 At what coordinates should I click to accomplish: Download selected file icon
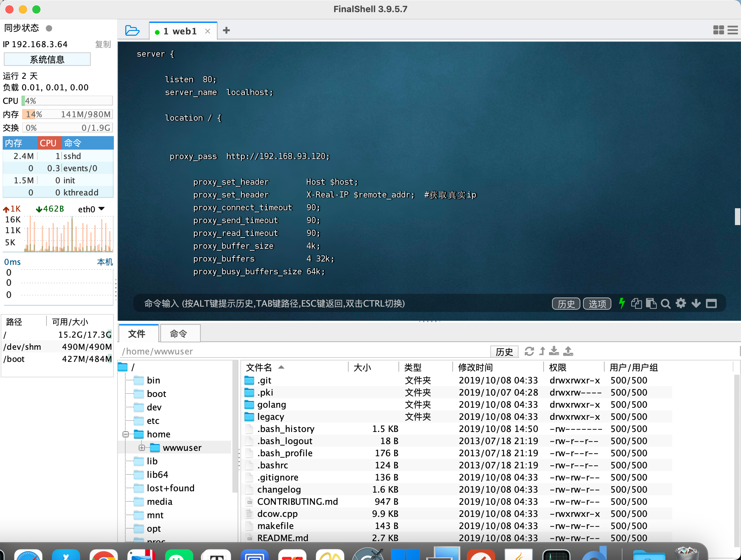[554, 351]
